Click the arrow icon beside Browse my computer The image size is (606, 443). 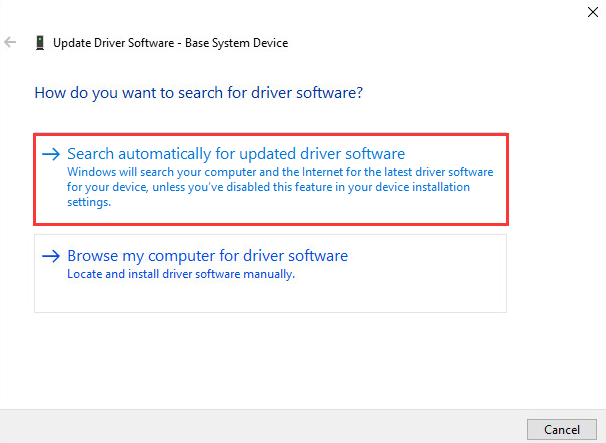coord(51,256)
